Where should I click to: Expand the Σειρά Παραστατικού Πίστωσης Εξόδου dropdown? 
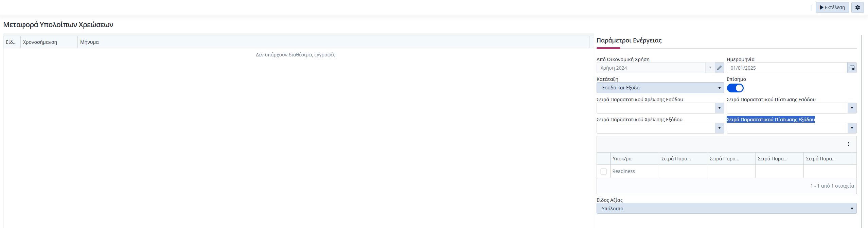coord(852,128)
